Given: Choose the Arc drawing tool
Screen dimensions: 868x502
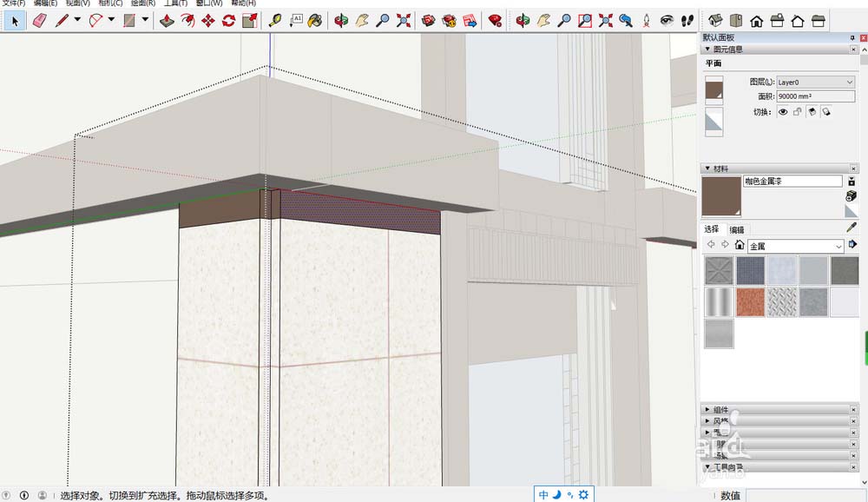Looking at the screenshot, I should pos(95,21).
